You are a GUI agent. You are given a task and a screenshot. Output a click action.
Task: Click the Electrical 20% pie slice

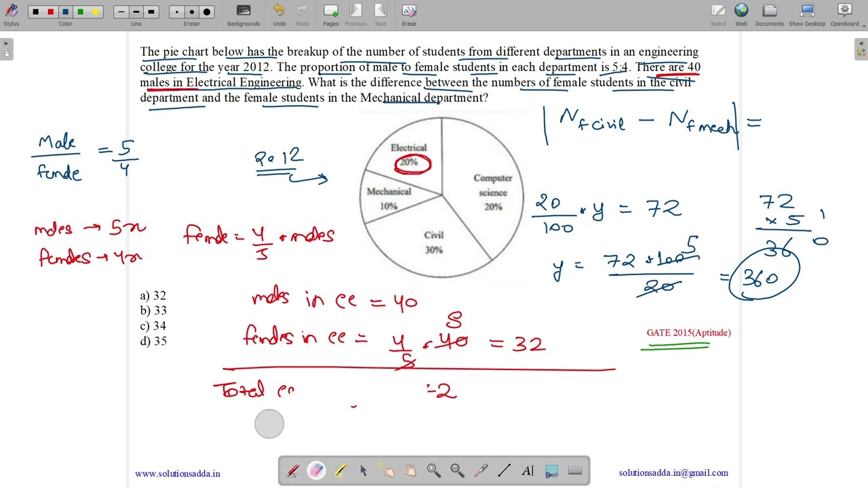click(409, 155)
